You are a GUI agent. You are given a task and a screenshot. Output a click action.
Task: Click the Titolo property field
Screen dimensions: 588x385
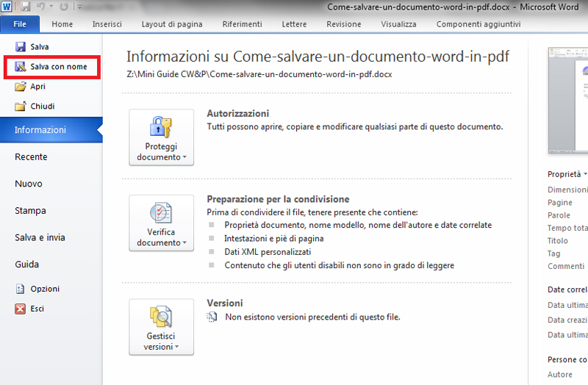[x=558, y=241]
